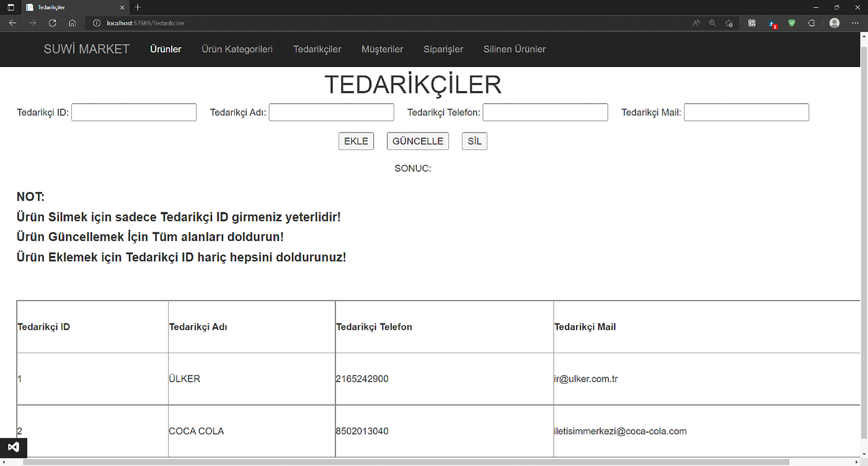
Task: Select the ID cell of COCA COLA row
Action: [92, 431]
